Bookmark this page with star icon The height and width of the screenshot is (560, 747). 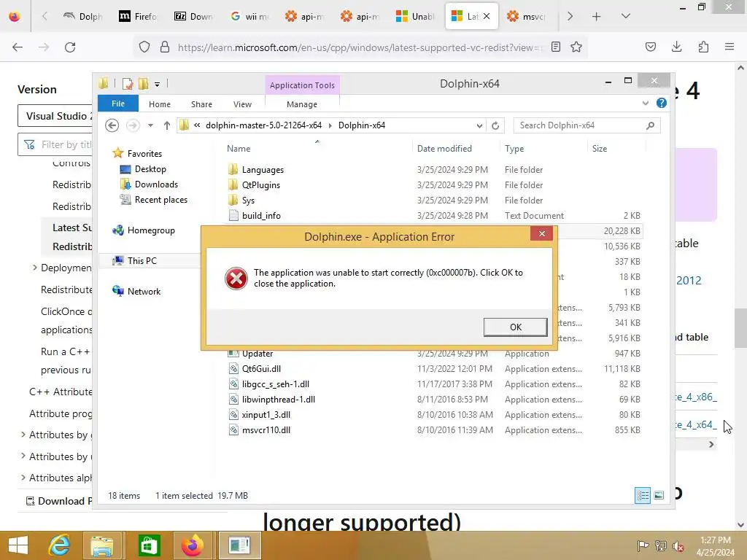tap(576, 47)
